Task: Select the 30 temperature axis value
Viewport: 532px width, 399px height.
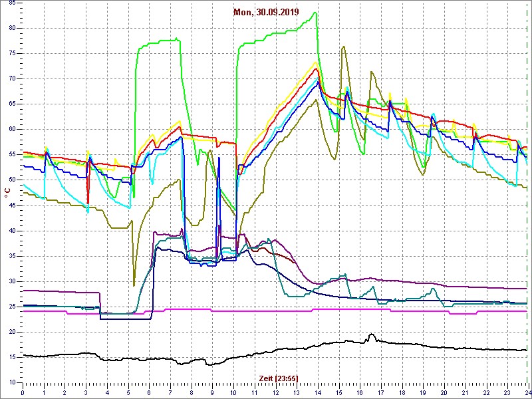Action: [x=11, y=281]
